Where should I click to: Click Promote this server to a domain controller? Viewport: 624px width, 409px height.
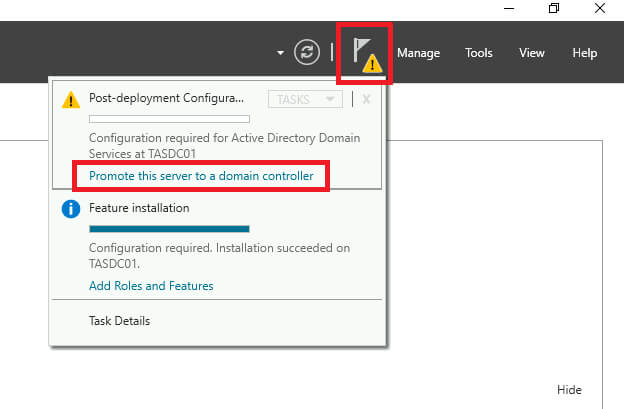coord(201,176)
